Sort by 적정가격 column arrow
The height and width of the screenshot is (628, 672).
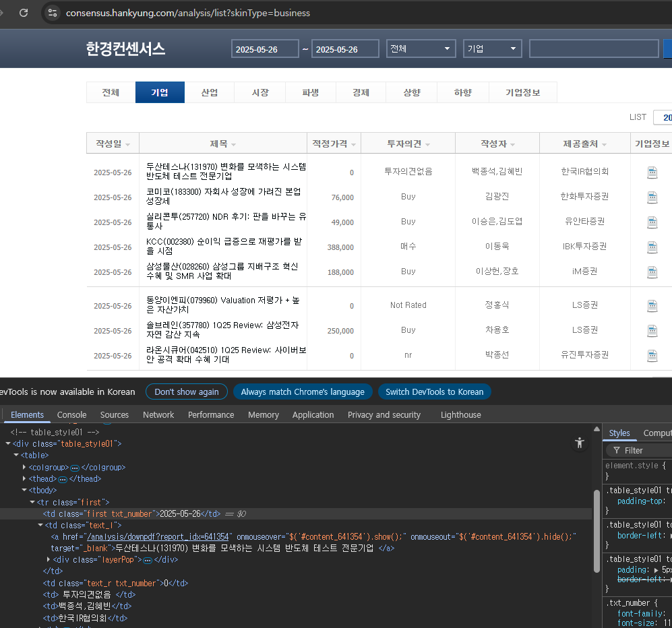click(x=354, y=145)
